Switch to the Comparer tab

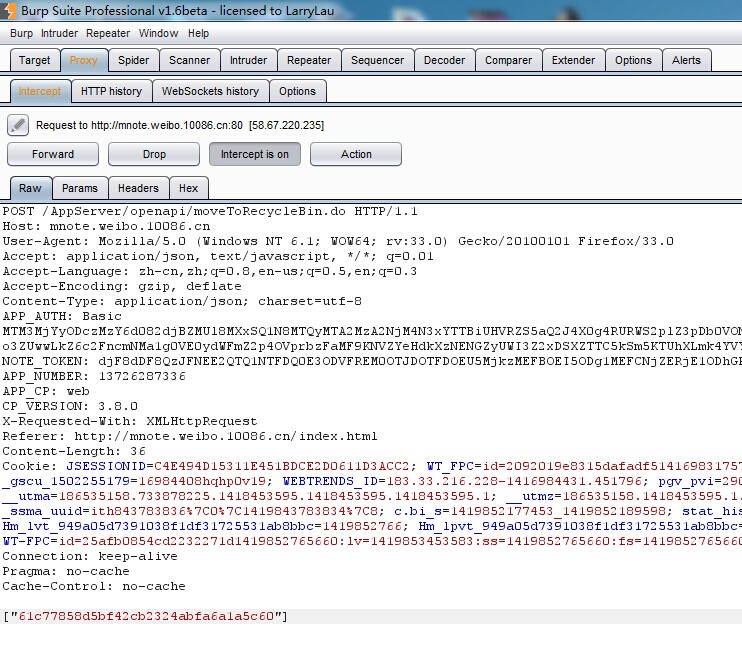509,61
